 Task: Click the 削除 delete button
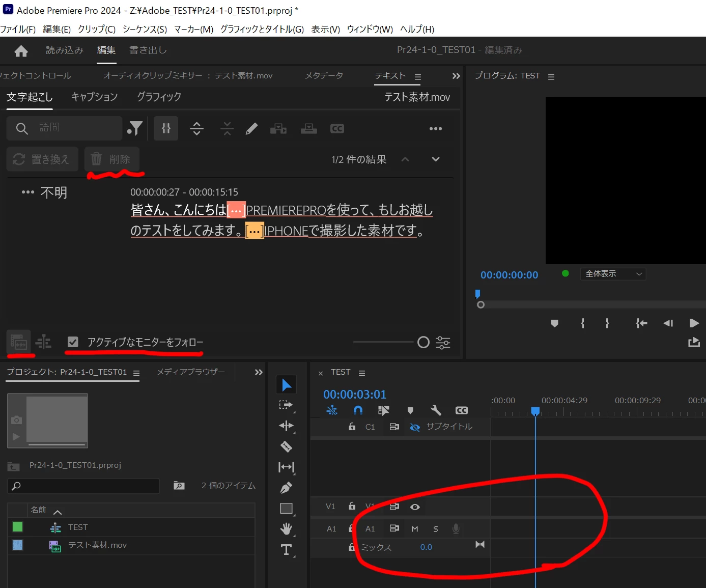tap(111, 159)
